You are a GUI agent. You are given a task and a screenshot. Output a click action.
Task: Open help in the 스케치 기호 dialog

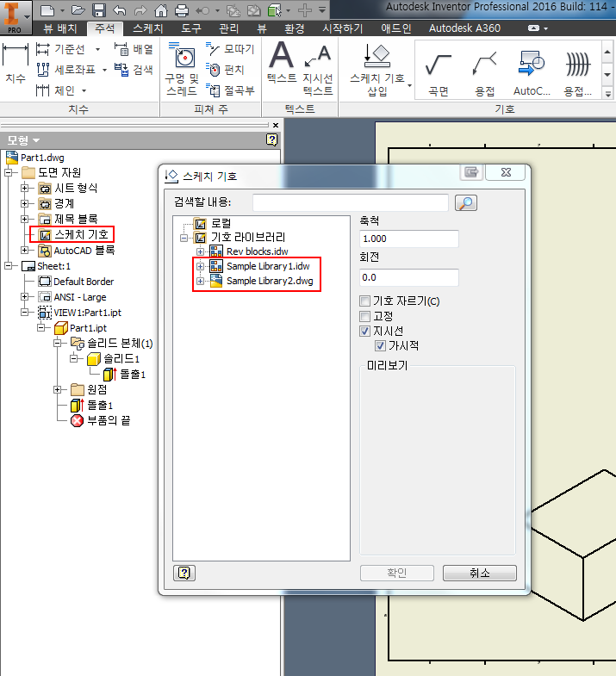[x=184, y=573]
